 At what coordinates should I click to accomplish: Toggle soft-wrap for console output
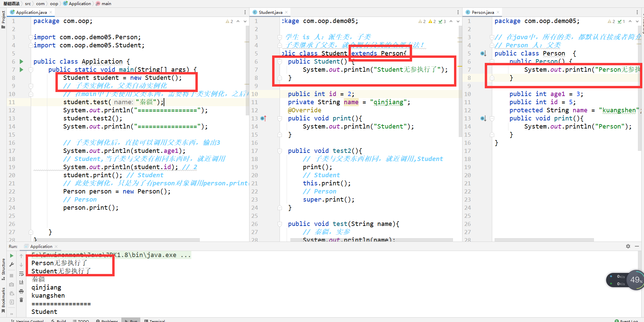tap(21, 274)
